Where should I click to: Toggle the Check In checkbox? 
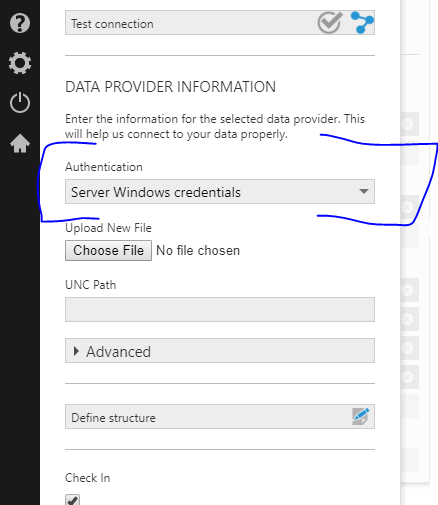click(x=72, y=500)
